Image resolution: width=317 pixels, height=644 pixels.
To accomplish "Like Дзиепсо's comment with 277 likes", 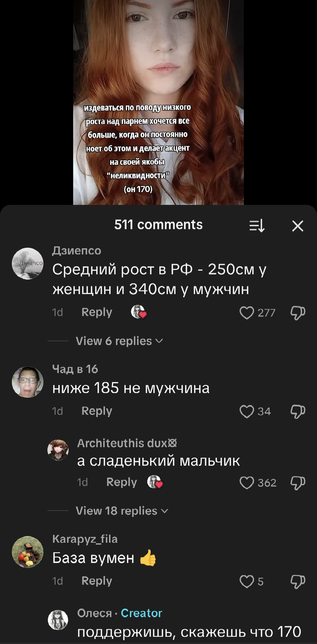I will (x=247, y=313).
